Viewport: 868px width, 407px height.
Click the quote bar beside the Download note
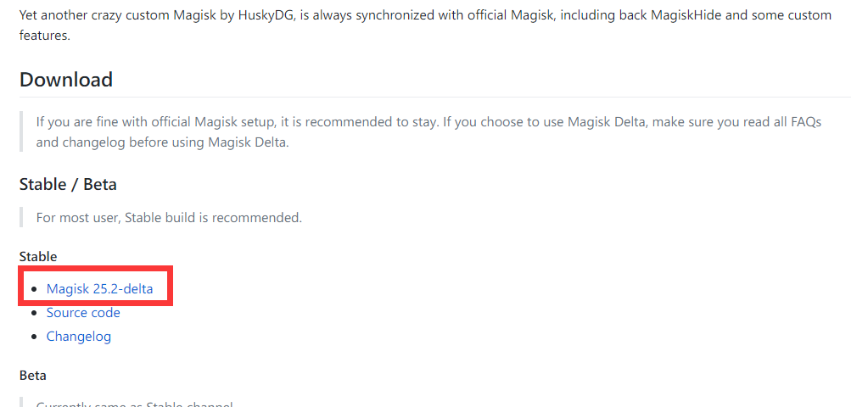pyautogui.click(x=21, y=131)
